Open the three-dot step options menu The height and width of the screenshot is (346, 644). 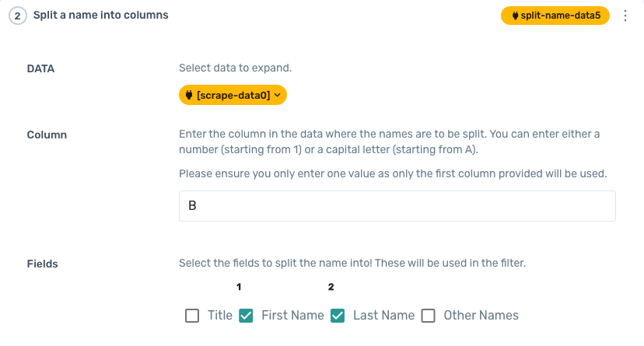[x=626, y=16]
